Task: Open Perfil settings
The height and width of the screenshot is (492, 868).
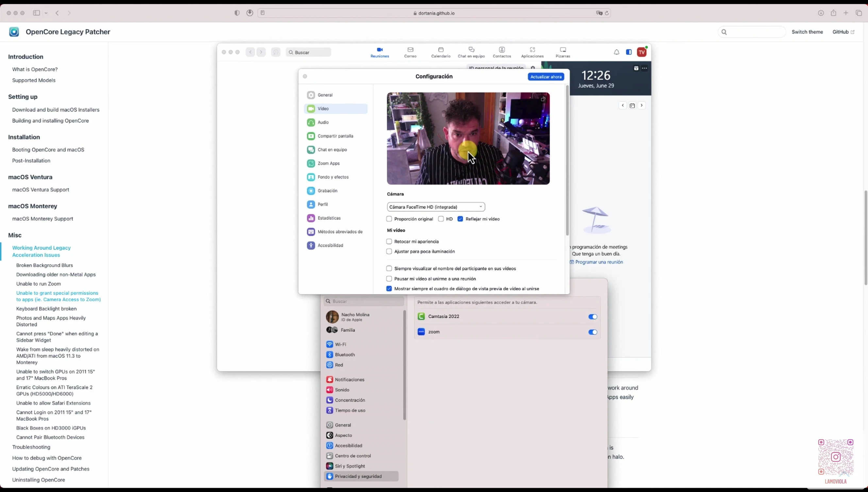Action: 336,204
